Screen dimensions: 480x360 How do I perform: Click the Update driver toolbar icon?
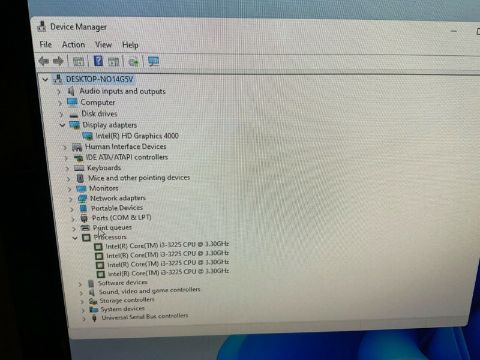coord(134,62)
